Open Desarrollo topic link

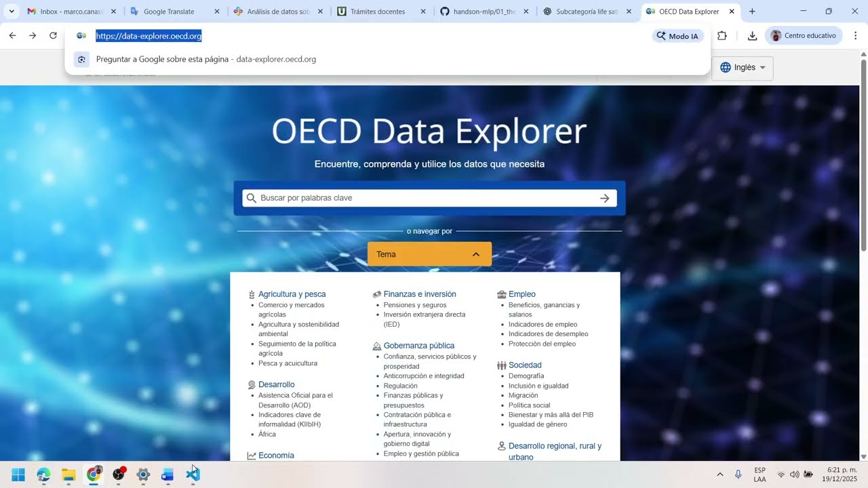[276, 384]
